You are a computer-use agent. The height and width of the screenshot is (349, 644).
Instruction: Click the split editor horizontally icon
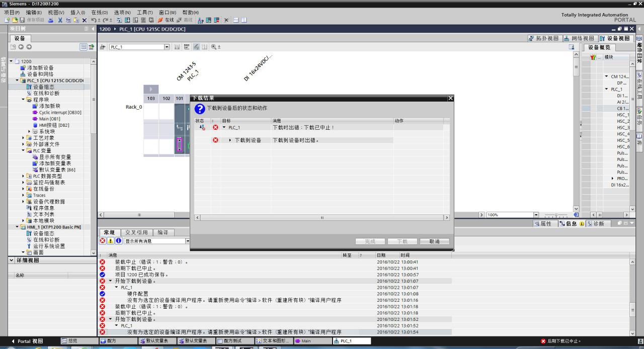click(x=235, y=20)
